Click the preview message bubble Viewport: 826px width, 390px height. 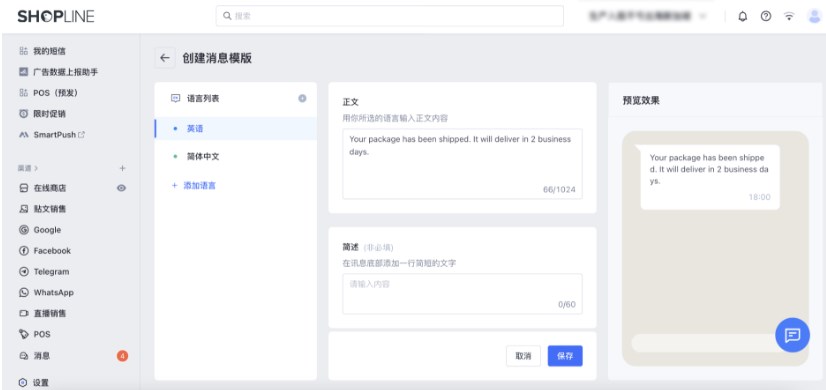click(x=710, y=177)
